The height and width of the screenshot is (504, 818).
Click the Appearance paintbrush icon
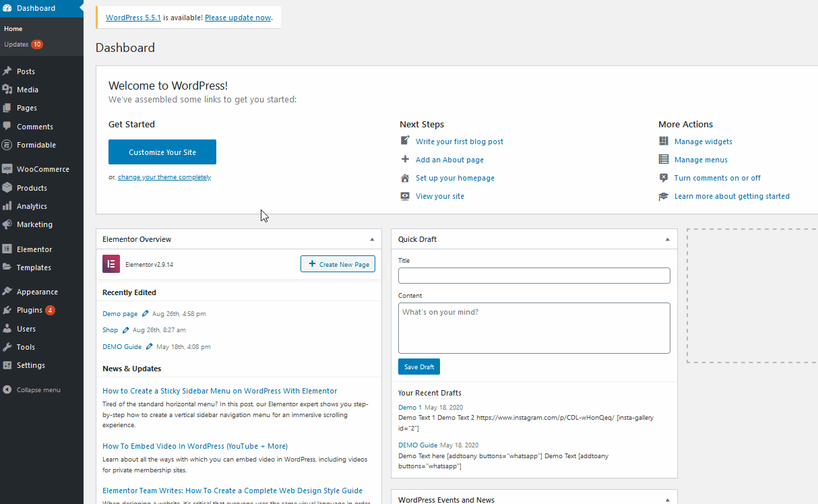(7, 292)
